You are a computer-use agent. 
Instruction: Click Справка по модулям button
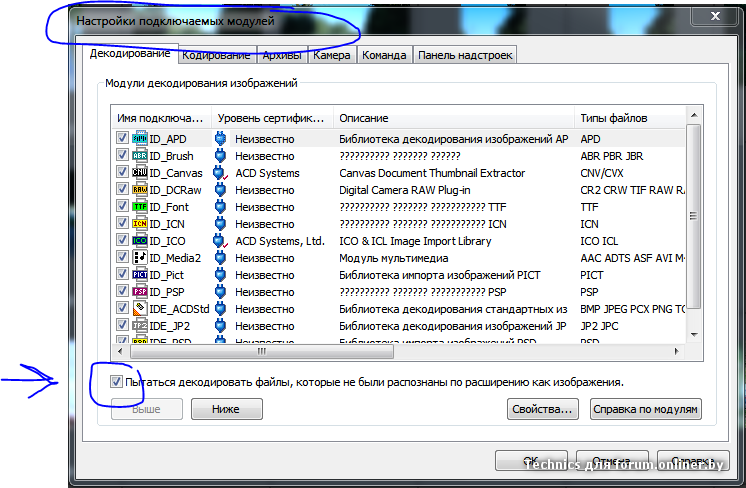click(x=646, y=409)
